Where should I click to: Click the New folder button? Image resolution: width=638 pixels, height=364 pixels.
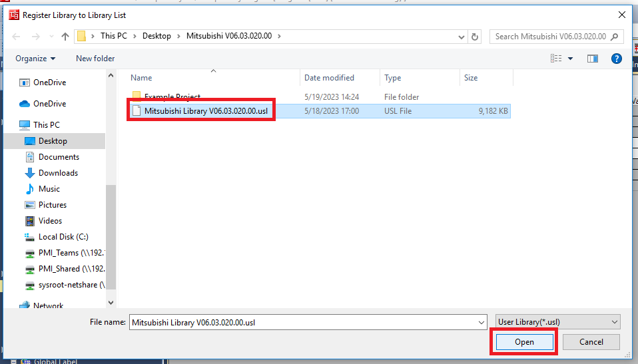95,59
